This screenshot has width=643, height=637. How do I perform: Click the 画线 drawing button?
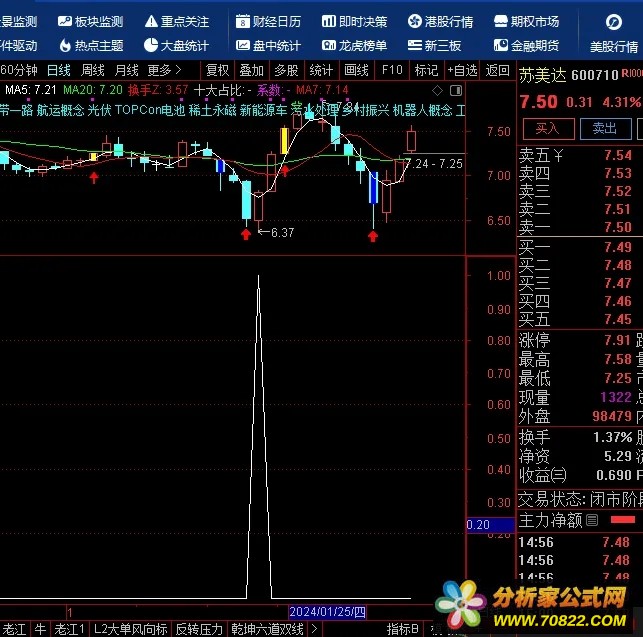tap(356, 70)
